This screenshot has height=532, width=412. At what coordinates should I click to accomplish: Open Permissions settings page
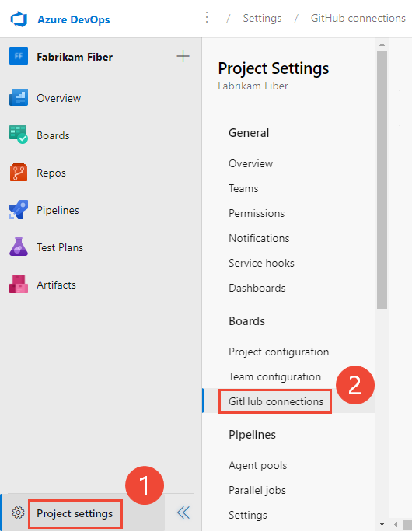tap(257, 213)
